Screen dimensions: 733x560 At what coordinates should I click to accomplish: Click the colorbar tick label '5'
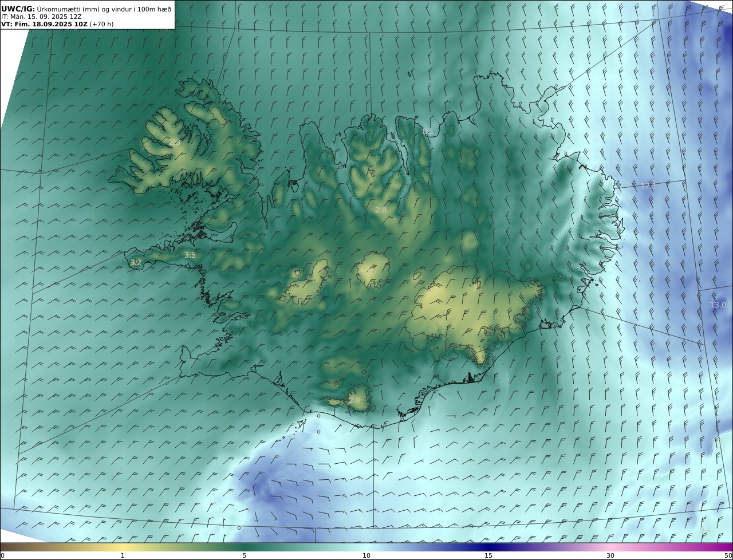pos(245,555)
